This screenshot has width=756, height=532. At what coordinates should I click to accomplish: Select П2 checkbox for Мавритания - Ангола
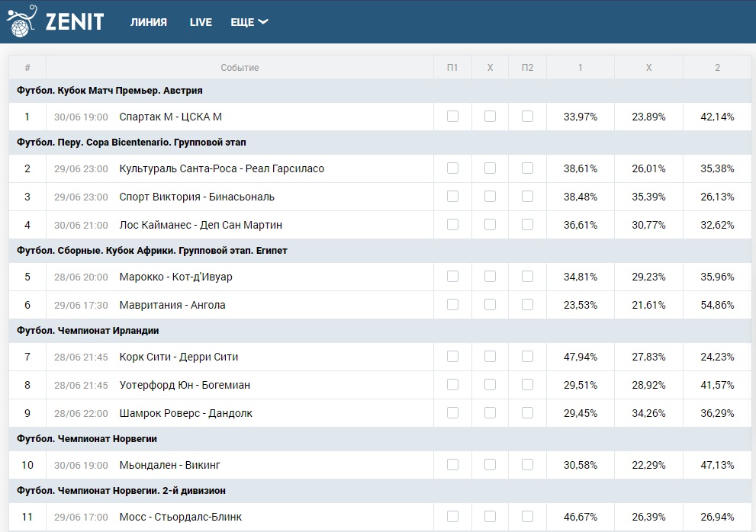[x=527, y=305]
